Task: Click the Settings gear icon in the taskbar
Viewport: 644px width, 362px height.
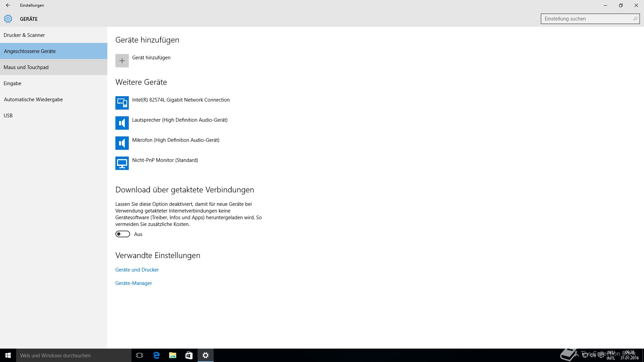Action: (x=206, y=355)
